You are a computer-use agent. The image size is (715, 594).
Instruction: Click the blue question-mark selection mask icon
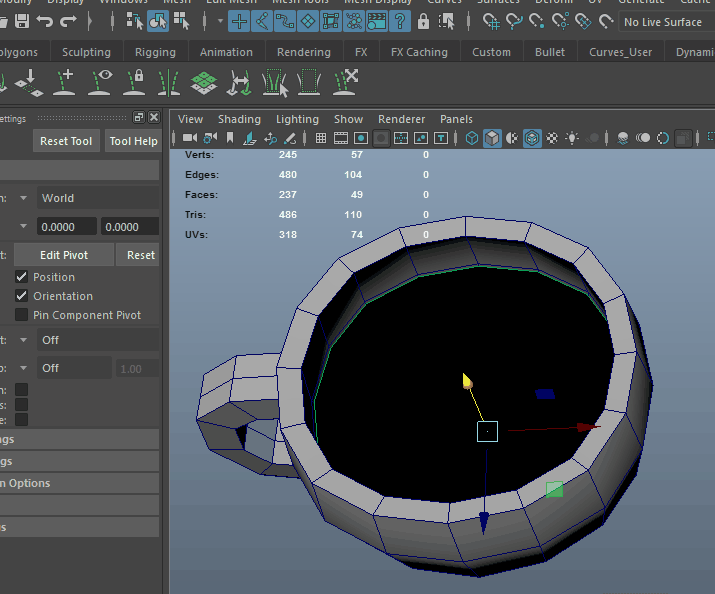coord(399,21)
